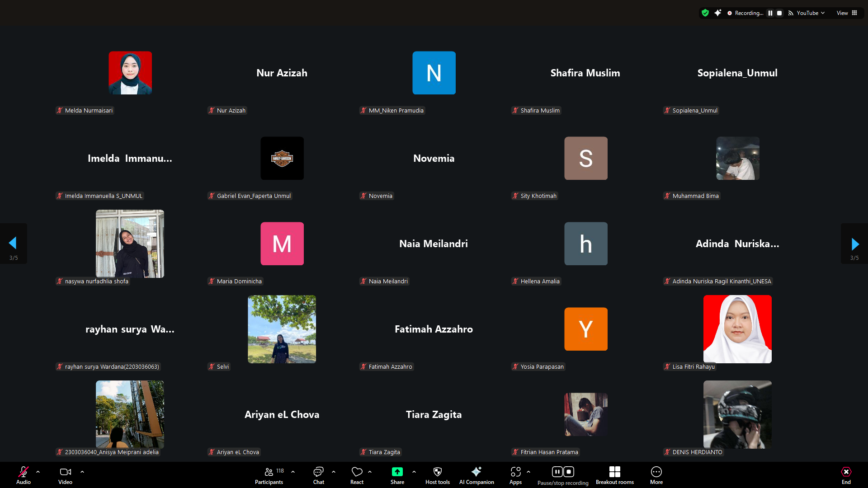Viewport: 868px width, 488px height.
Task: Open Breakout rooms
Action: pos(614,472)
